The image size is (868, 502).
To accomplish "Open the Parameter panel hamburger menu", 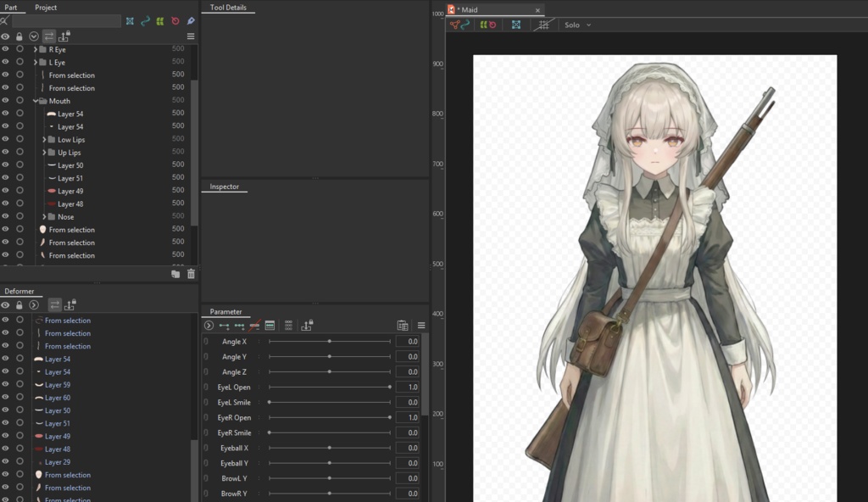I will 421,325.
